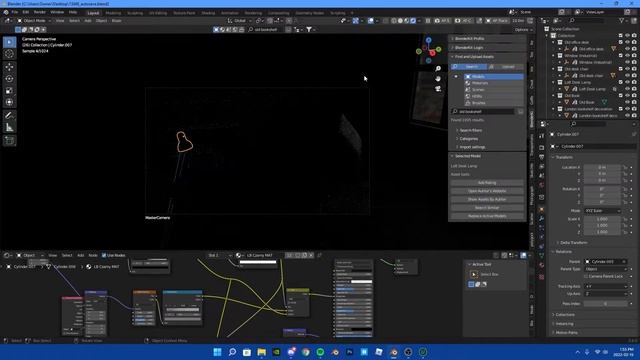Hide the top Collection via eye icon
The image size is (640, 360).
tap(627, 36)
